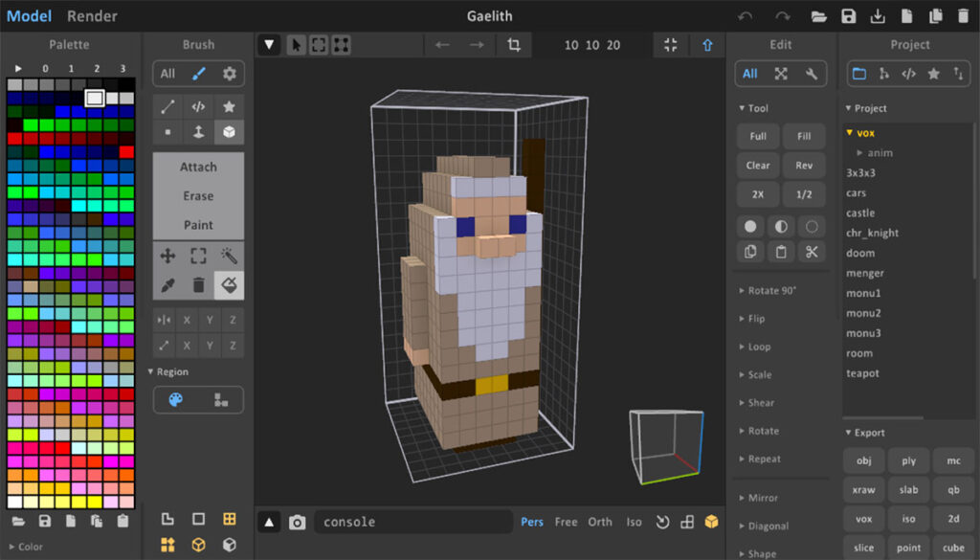Export model as obj
Screen dimensions: 980x560
tap(864, 460)
